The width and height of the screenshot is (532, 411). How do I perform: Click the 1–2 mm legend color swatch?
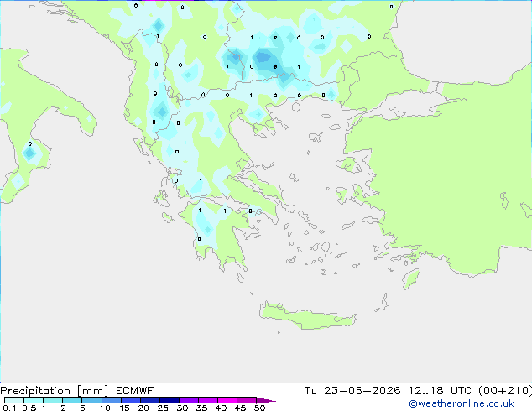point(53,400)
